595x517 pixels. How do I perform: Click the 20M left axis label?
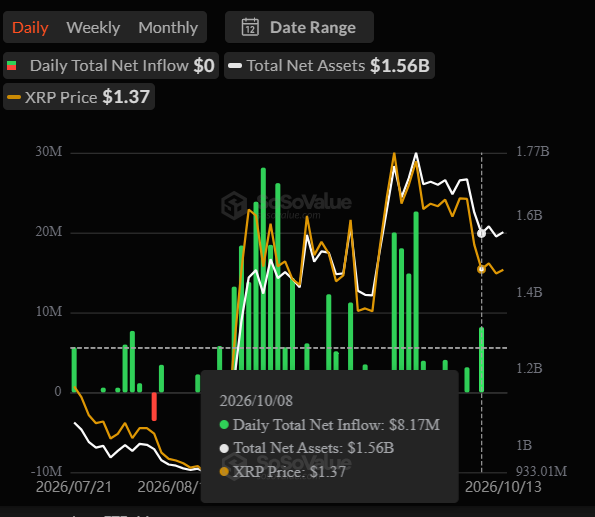click(49, 231)
